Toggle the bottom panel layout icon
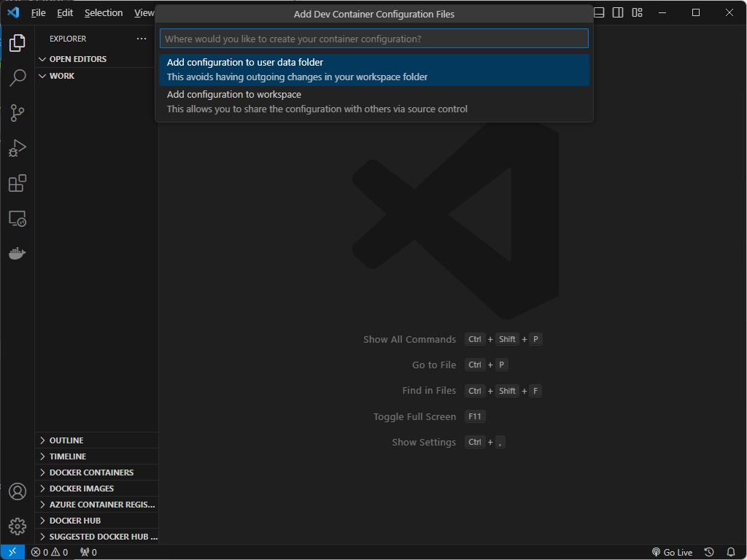Screen dimensions: 747x560 (x=600, y=13)
